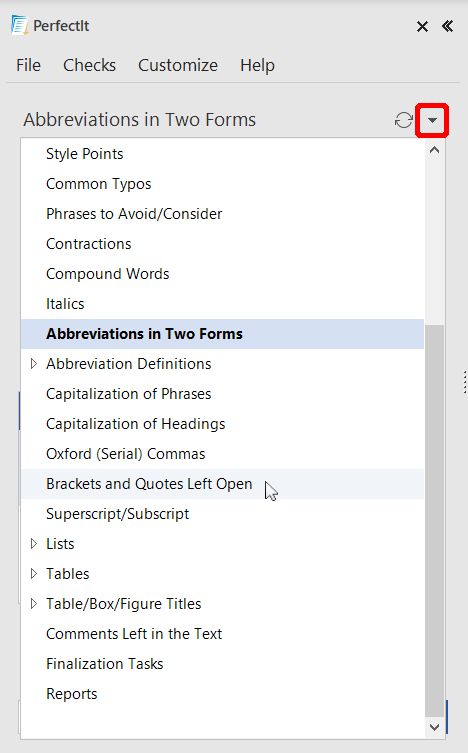Viewport: 468px width, 753px height.
Task: Select Brackets and Quotes Left Open
Action: click(222, 484)
